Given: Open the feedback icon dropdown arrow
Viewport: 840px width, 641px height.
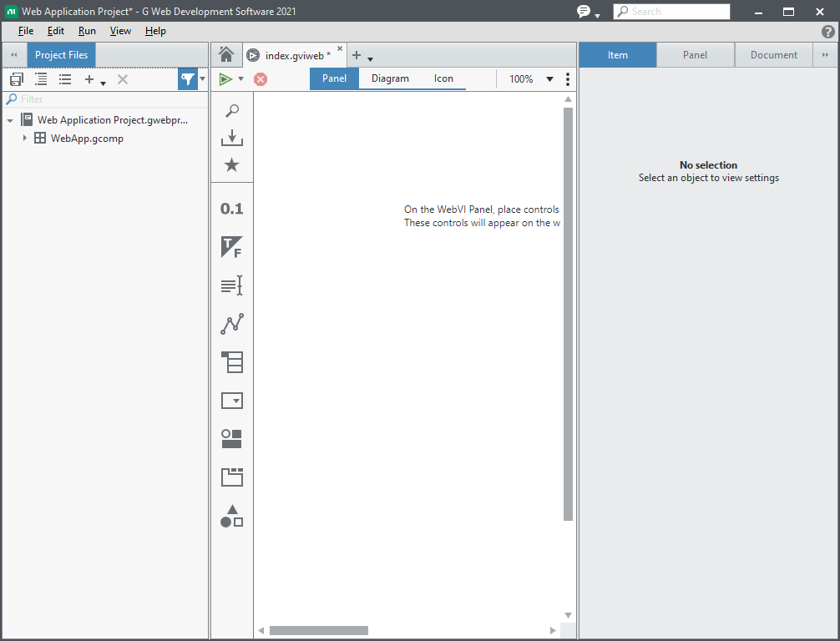Looking at the screenshot, I should click(597, 16).
